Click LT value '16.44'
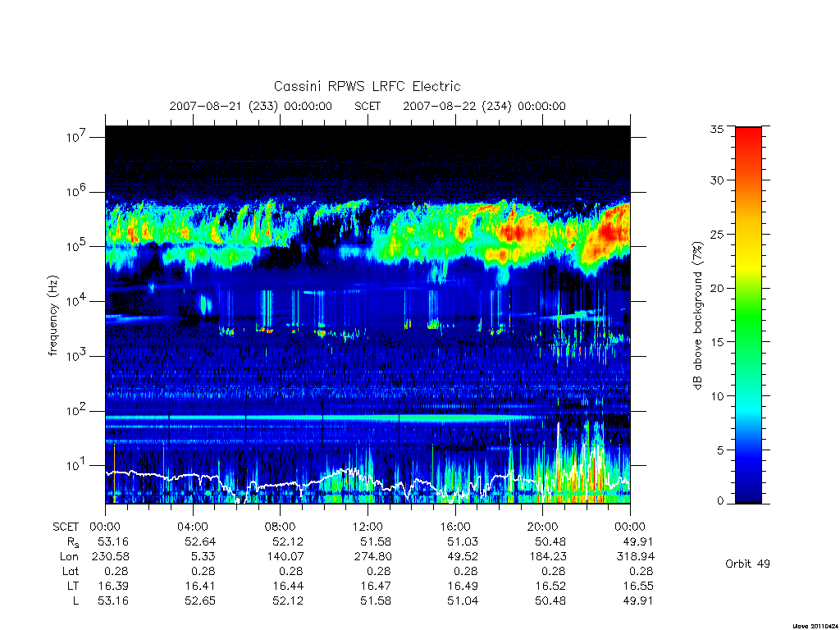This screenshot has height=630, width=840. pos(288,586)
